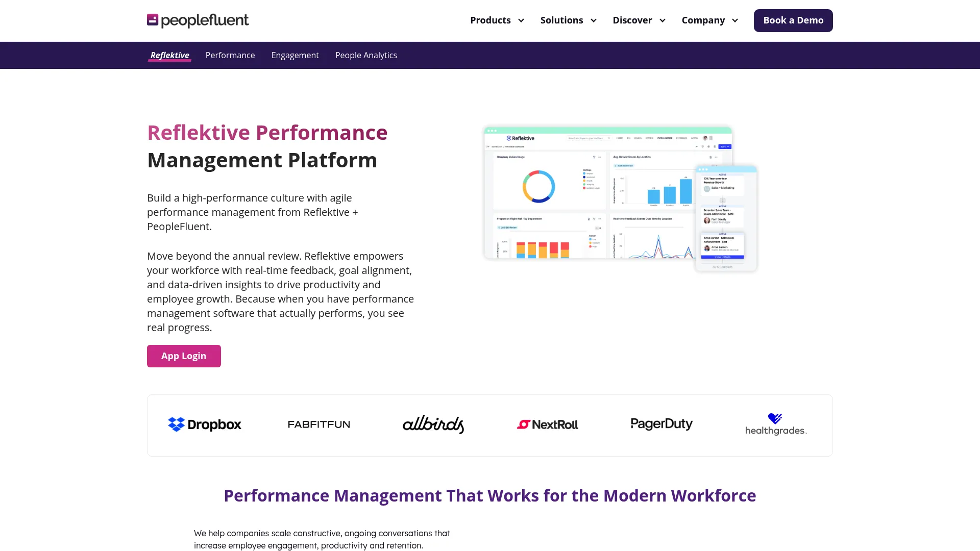Click the Reflektive logo inside dashboard image

520,138
